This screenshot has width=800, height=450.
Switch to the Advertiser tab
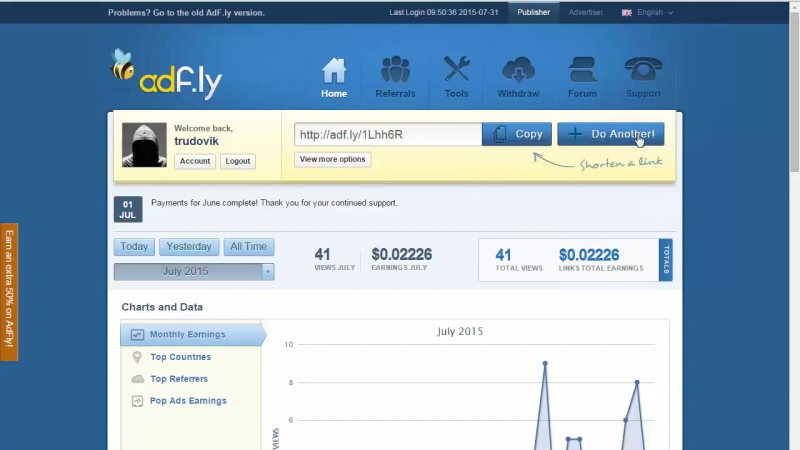tap(586, 12)
